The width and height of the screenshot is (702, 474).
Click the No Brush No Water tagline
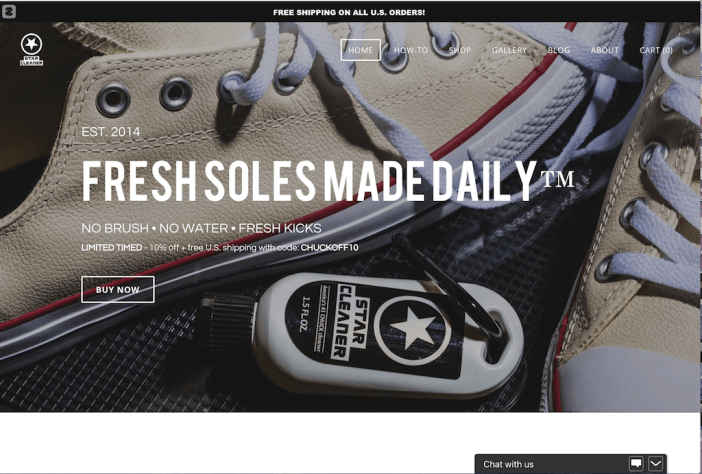point(201,228)
